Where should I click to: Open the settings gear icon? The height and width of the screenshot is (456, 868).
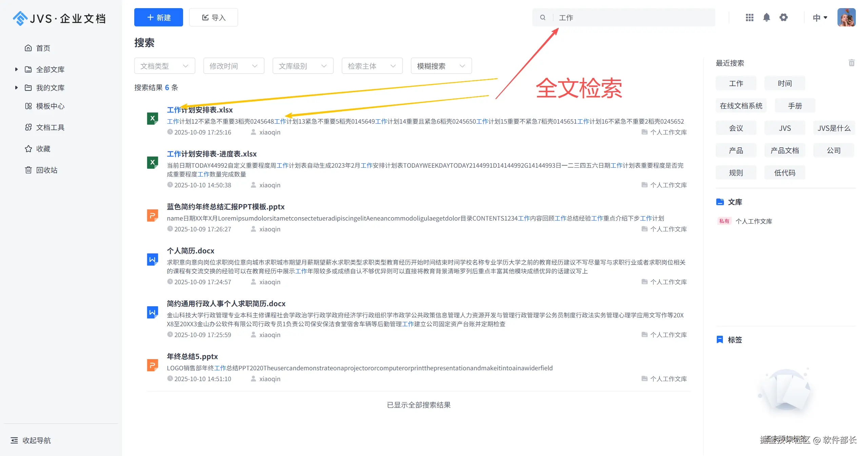(783, 17)
